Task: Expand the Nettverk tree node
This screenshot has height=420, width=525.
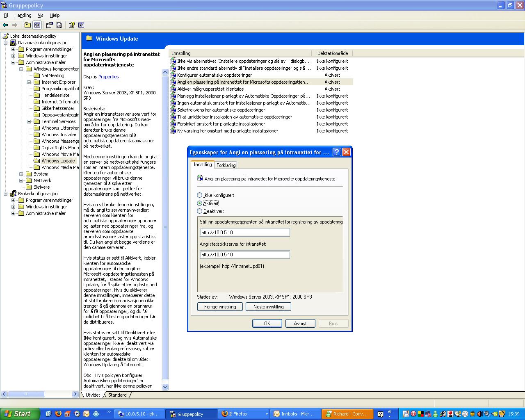Action: [21, 180]
